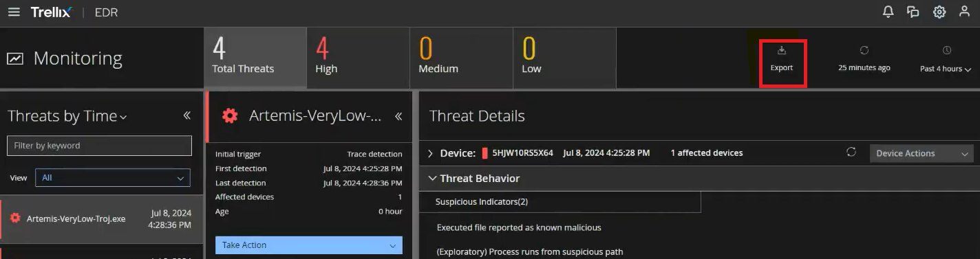Click the red severity marker beside device name
This screenshot has width=980, height=259.
484,153
